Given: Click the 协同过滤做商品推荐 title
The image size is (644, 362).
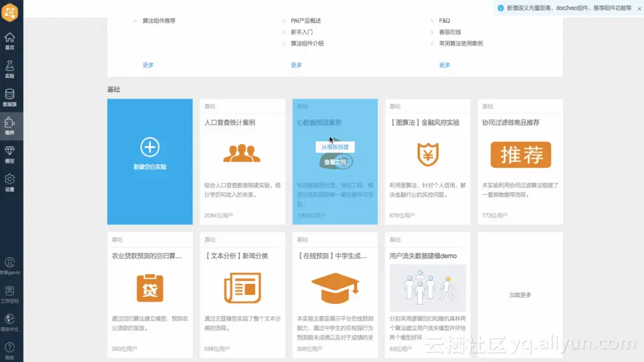Looking at the screenshot, I should [x=511, y=122].
